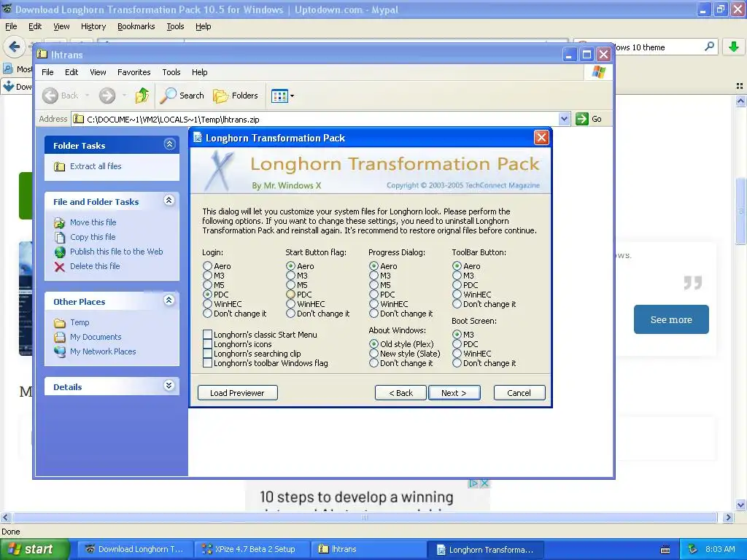Enable Longhorn's classic Start Menu checkbox
The width and height of the screenshot is (747, 560).
pos(207,335)
